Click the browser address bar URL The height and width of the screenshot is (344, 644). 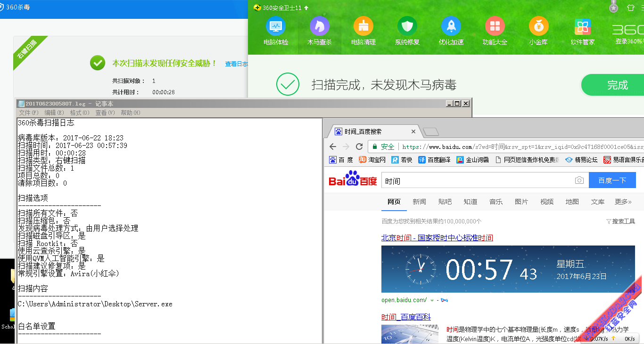coord(523,147)
